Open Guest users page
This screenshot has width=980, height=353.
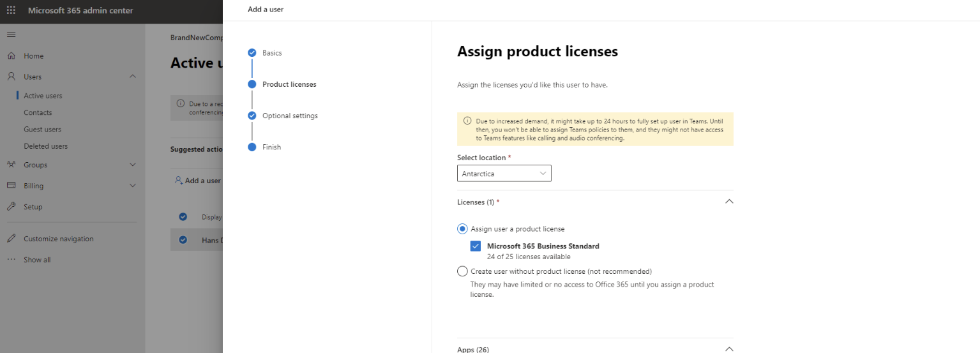pos(43,130)
